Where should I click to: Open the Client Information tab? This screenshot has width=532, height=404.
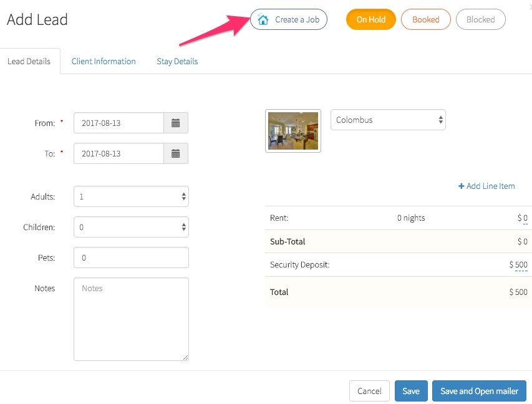point(104,61)
